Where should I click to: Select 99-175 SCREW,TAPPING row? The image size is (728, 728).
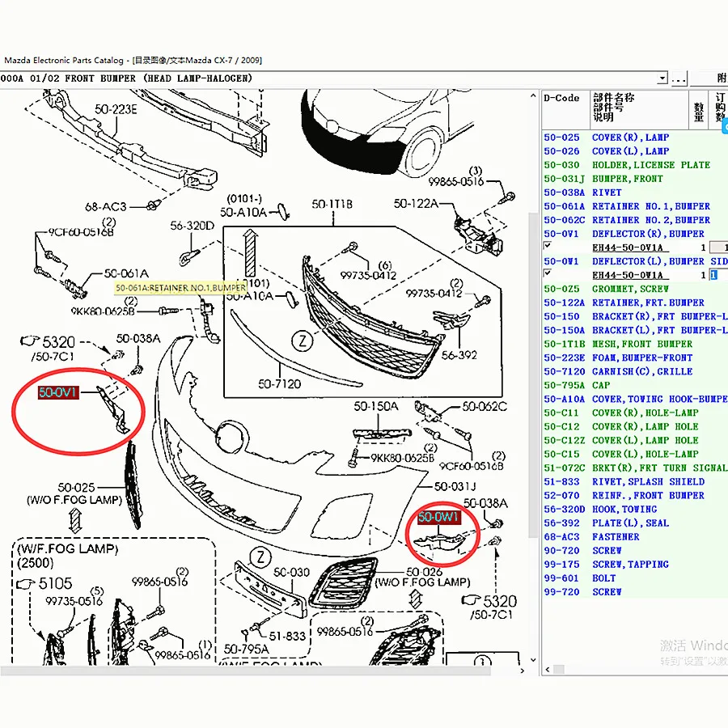(x=635, y=565)
